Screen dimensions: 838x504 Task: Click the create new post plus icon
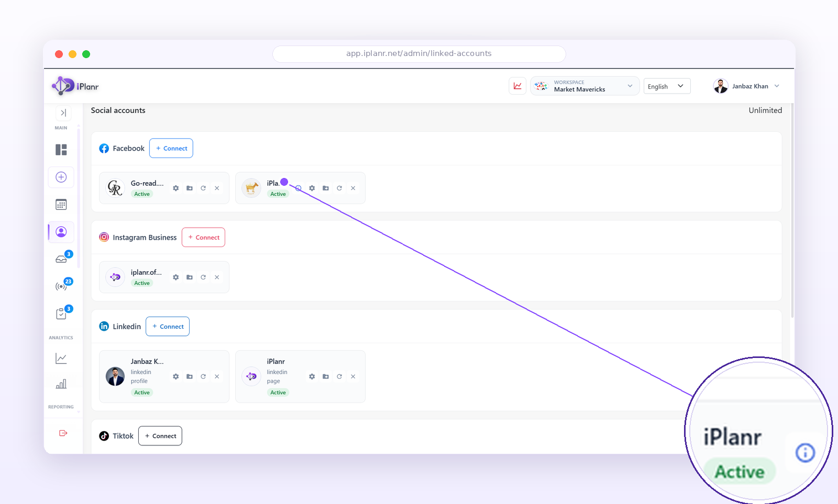tap(61, 177)
